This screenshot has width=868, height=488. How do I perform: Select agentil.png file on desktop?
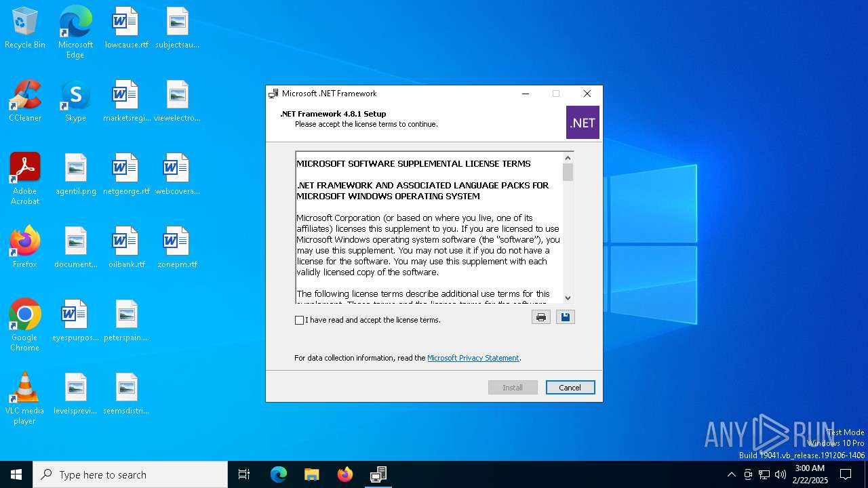coord(75,175)
